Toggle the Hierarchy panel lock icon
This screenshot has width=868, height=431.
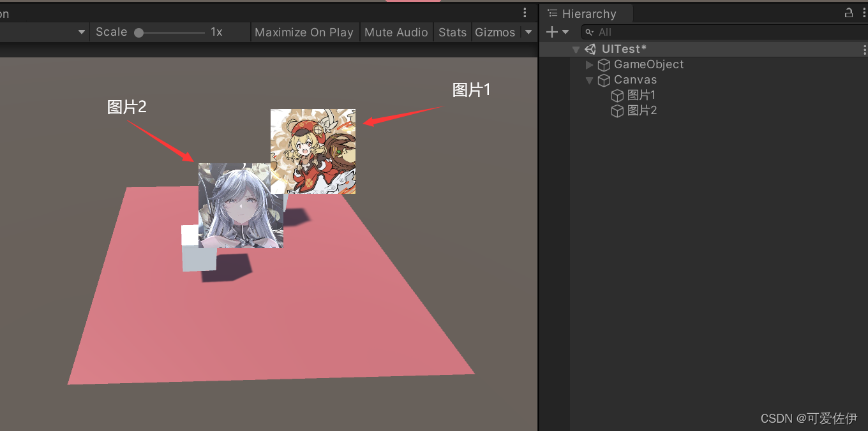849,13
